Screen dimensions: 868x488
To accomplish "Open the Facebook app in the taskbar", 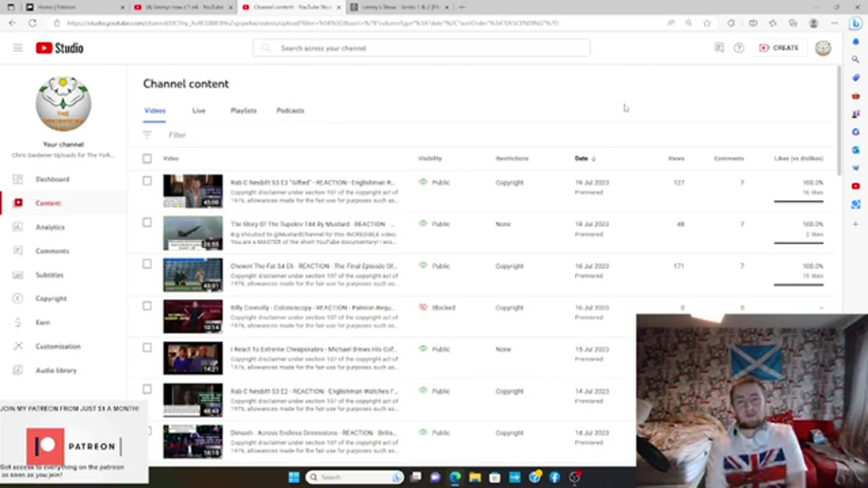I will pyautogui.click(x=554, y=477).
